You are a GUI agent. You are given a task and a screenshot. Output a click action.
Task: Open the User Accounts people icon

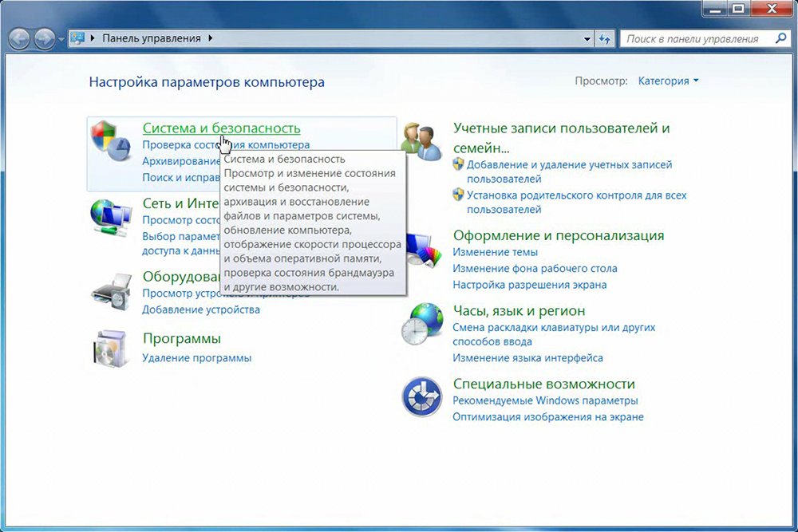pyautogui.click(x=421, y=142)
